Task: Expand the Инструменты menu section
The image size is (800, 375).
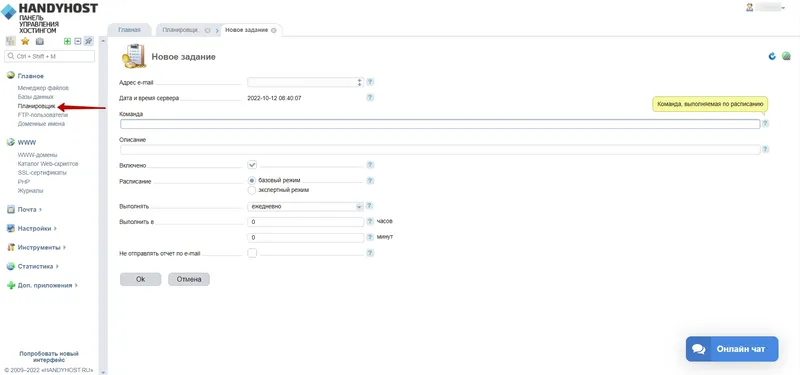Action: 42,247
